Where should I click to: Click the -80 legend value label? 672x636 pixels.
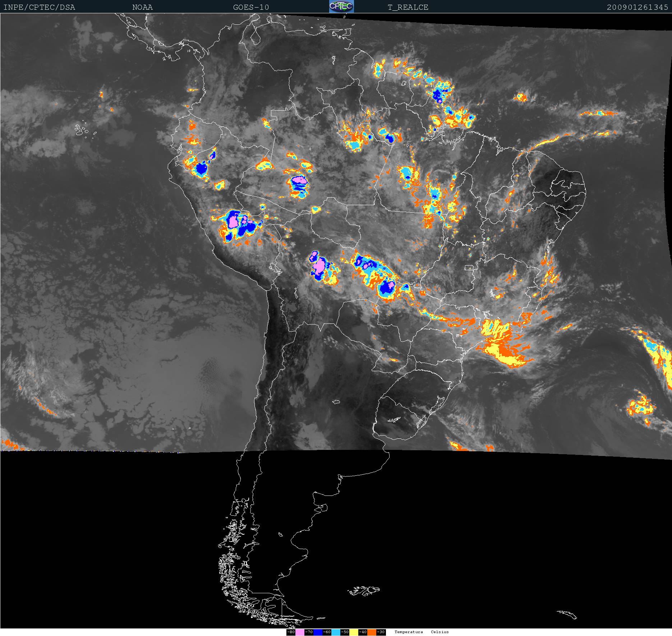tap(291, 632)
